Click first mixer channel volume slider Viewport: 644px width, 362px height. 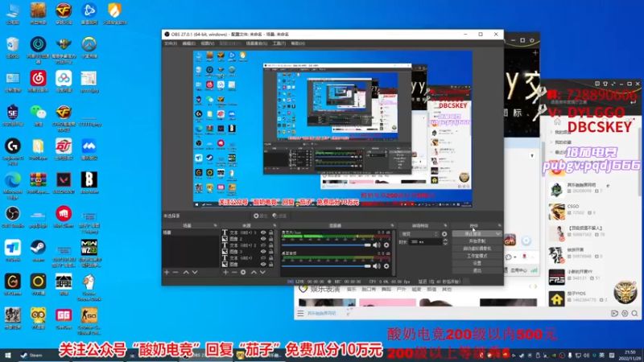click(327, 245)
